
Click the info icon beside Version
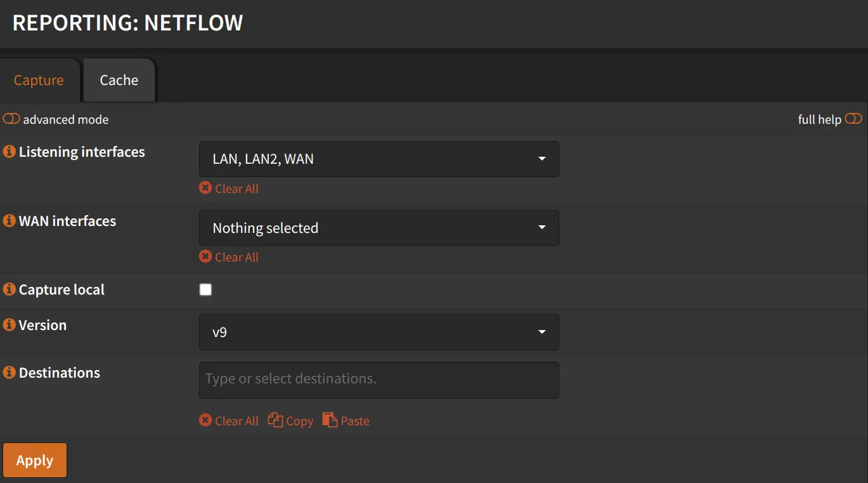click(x=8, y=324)
